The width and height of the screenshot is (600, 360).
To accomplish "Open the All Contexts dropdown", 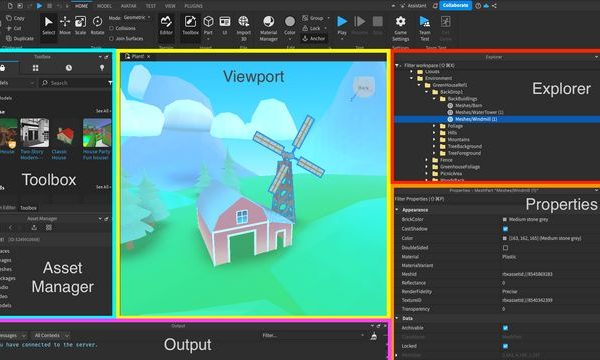I will [51, 336].
